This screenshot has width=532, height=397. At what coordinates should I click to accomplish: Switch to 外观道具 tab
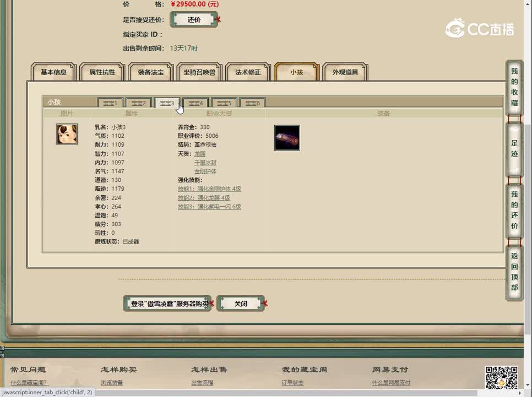[x=345, y=72]
